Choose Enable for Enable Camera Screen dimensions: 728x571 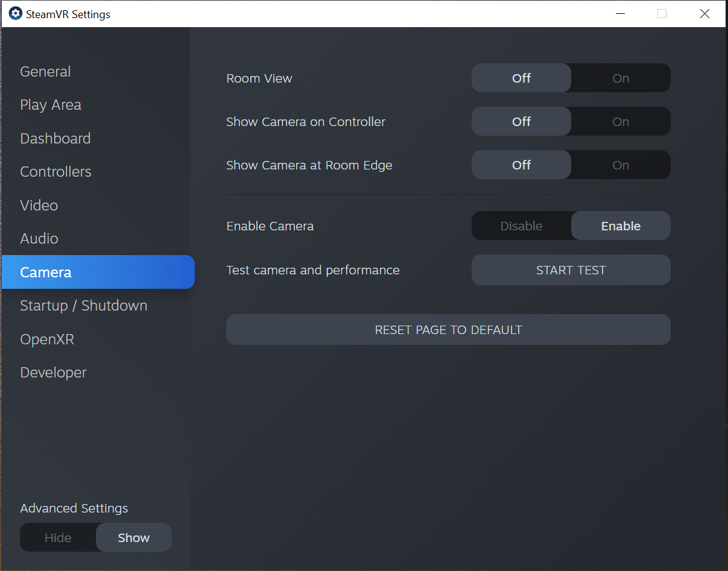pyautogui.click(x=621, y=226)
